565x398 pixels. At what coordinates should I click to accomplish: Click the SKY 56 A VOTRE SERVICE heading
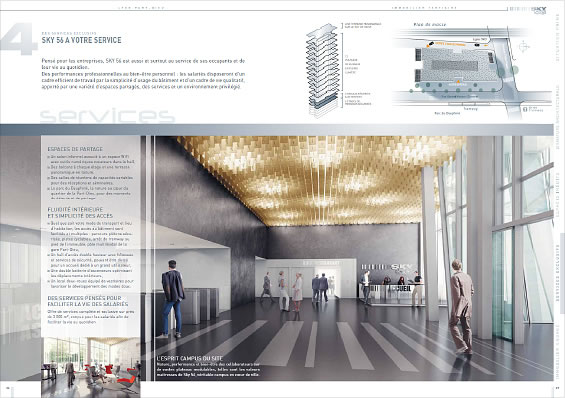coord(81,40)
